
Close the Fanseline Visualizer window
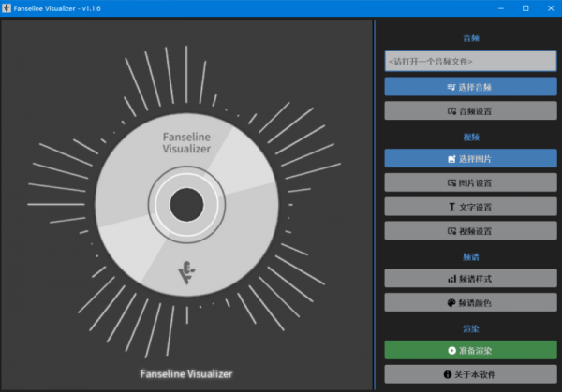551,8
